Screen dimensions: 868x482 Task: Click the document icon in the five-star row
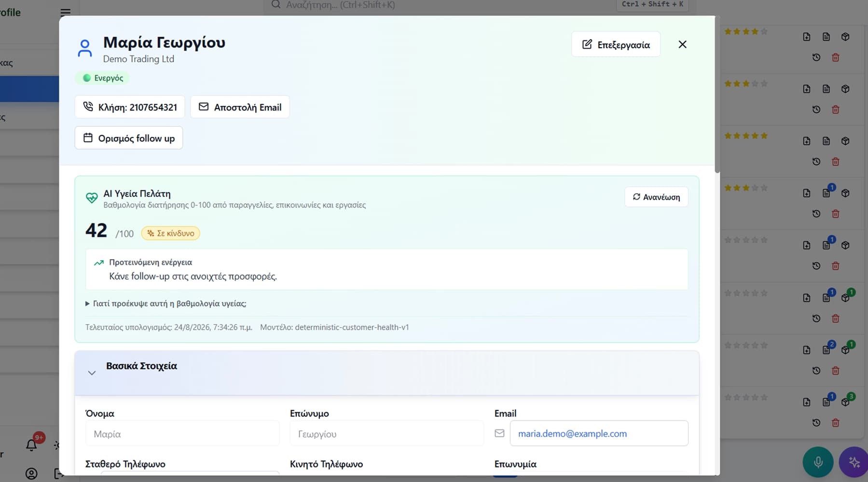click(x=826, y=141)
